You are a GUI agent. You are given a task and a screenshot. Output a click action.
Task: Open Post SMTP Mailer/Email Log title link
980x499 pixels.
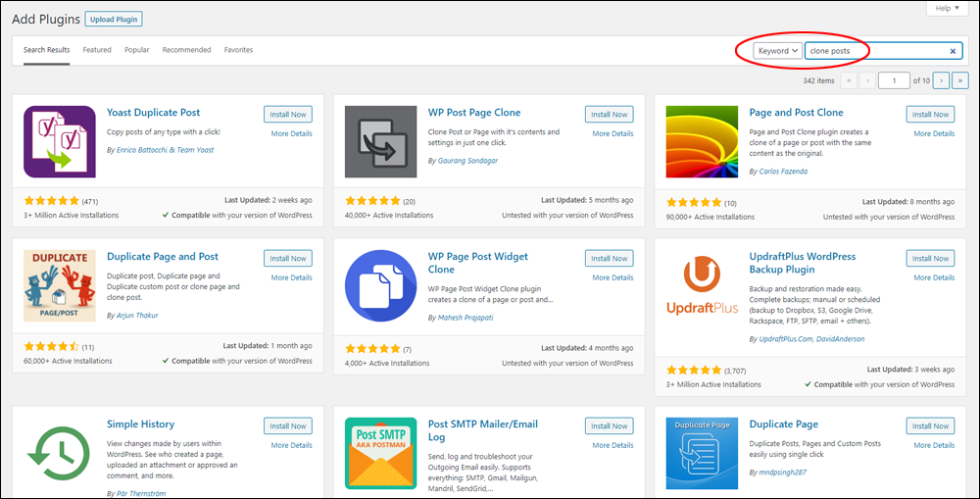483,430
